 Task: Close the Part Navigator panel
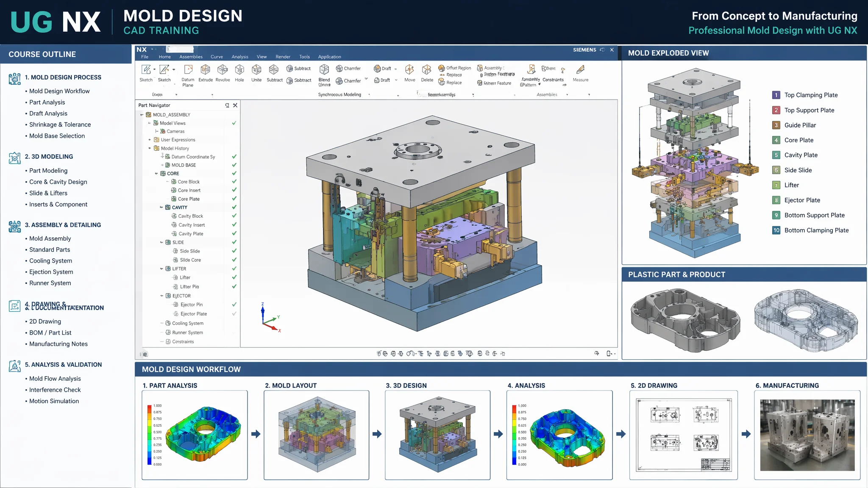pyautogui.click(x=235, y=105)
